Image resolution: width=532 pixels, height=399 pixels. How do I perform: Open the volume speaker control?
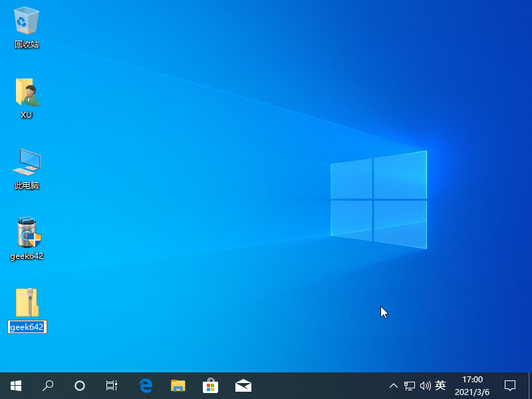pos(425,385)
